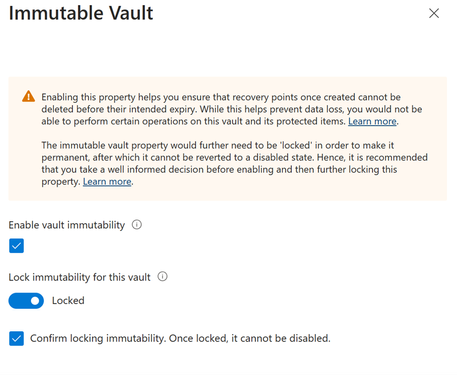This screenshot has height=375, width=457.
Task: Open Learn more link after 'protected items'
Action: tap(372, 121)
